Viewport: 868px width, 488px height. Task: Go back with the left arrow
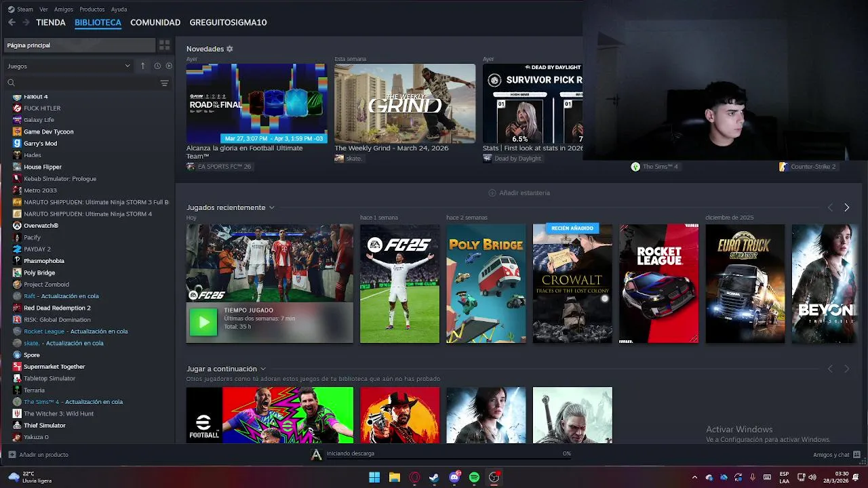pos(12,22)
